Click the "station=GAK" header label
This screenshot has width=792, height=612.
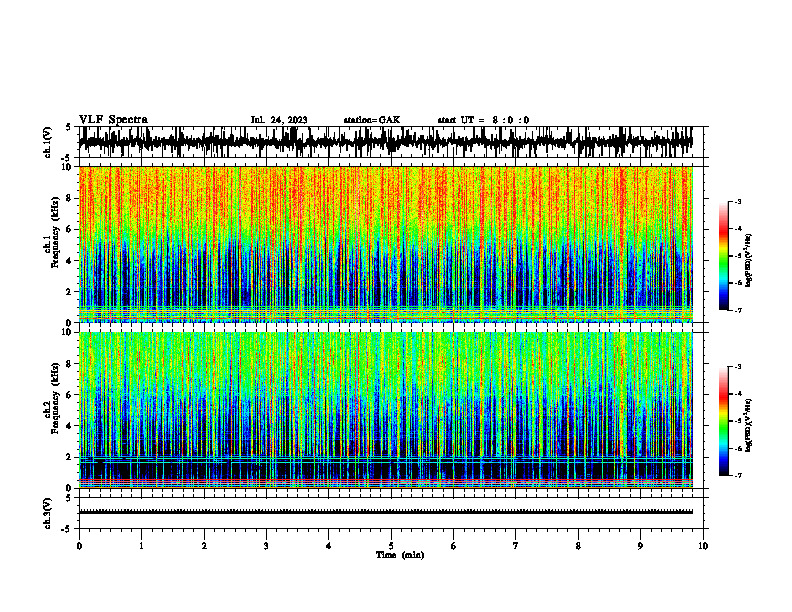[x=372, y=120]
